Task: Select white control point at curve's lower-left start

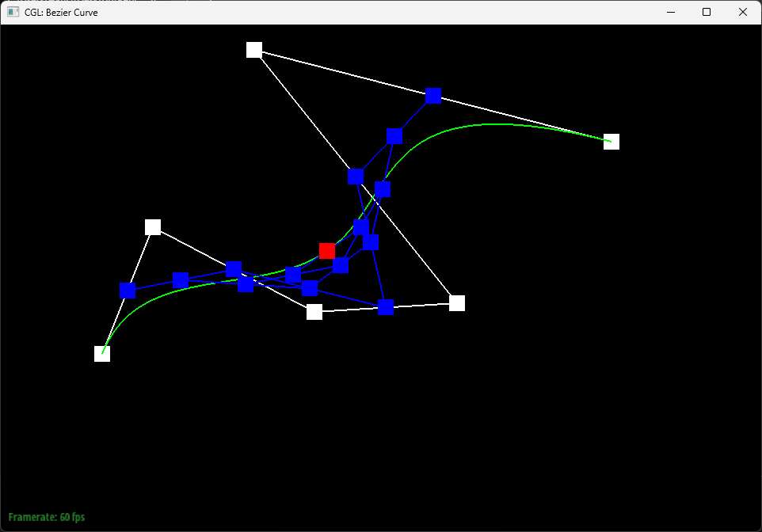Action: (x=102, y=354)
